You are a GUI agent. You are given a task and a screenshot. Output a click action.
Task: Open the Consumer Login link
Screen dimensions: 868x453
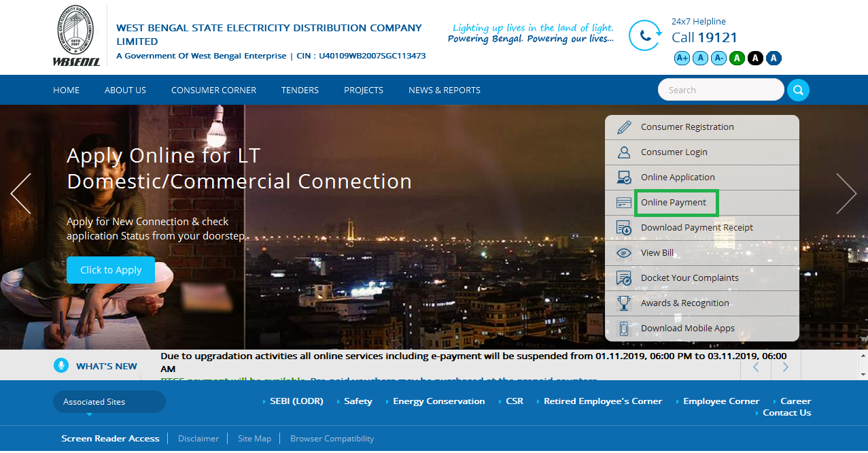(x=674, y=152)
